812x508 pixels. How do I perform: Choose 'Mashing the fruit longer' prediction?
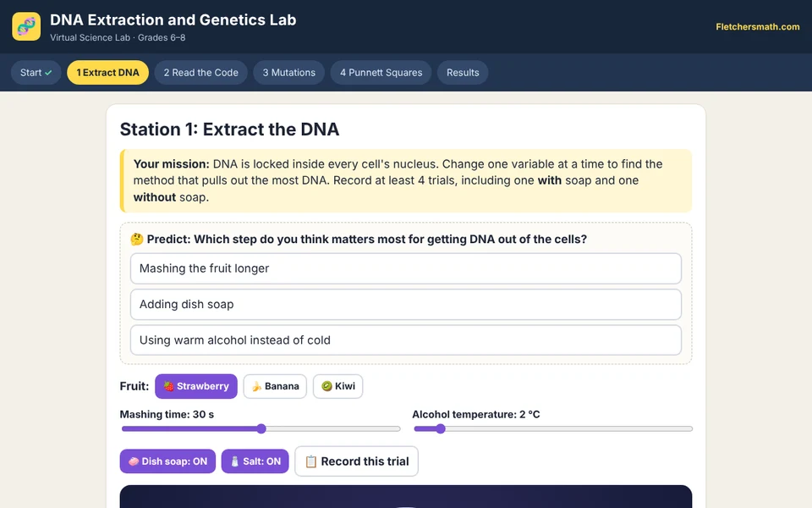pos(406,268)
